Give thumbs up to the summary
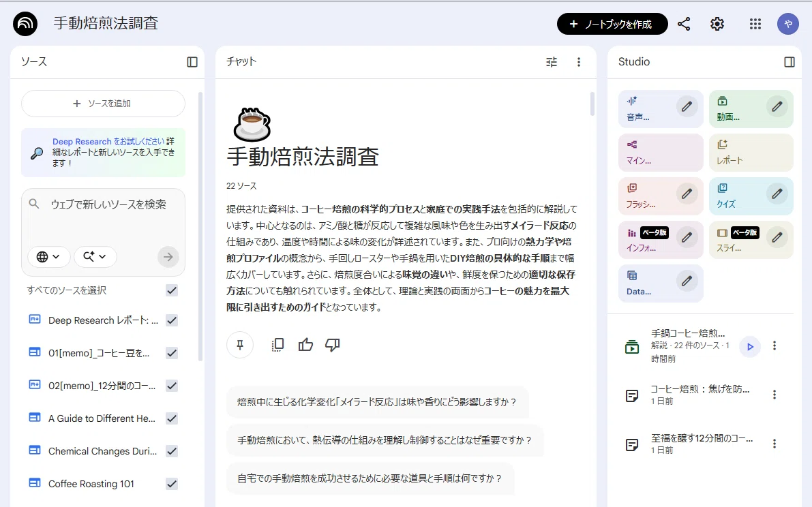 pyautogui.click(x=305, y=345)
